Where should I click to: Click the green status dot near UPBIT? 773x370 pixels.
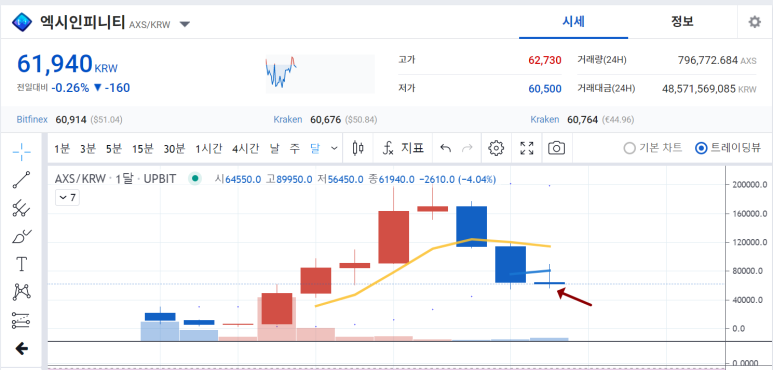pyautogui.click(x=195, y=179)
